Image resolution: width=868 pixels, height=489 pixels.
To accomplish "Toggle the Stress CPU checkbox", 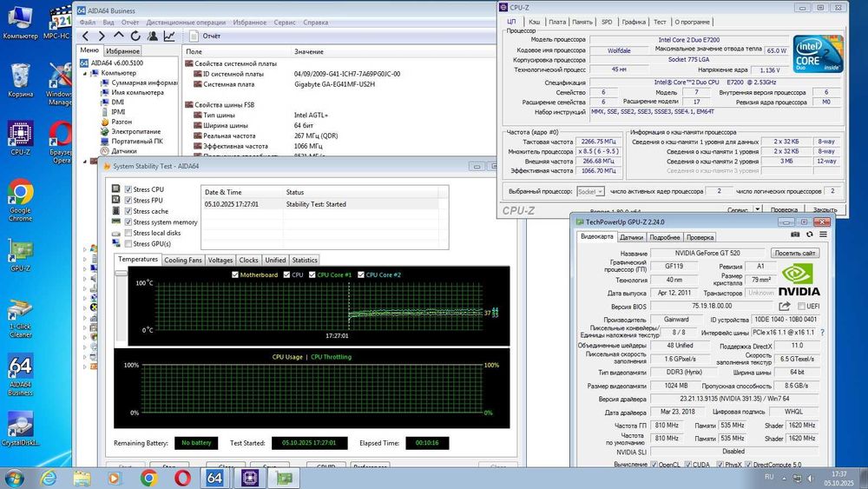I will (x=128, y=189).
